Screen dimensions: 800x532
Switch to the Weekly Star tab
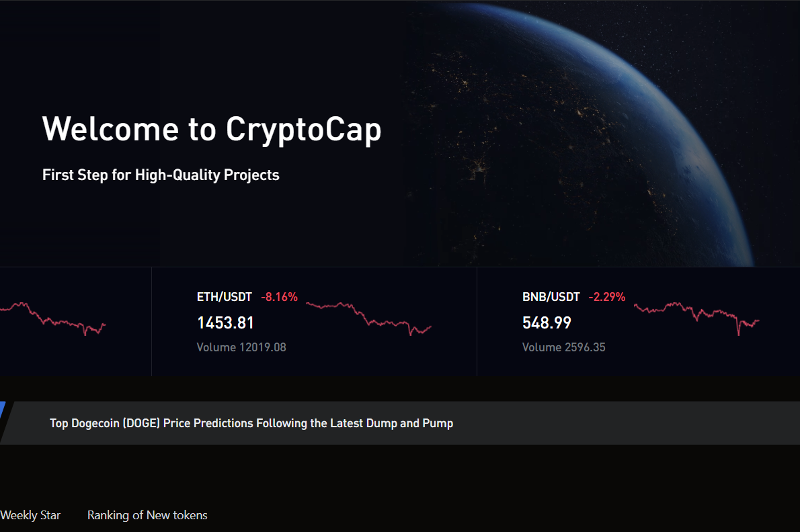(x=30, y=515)
